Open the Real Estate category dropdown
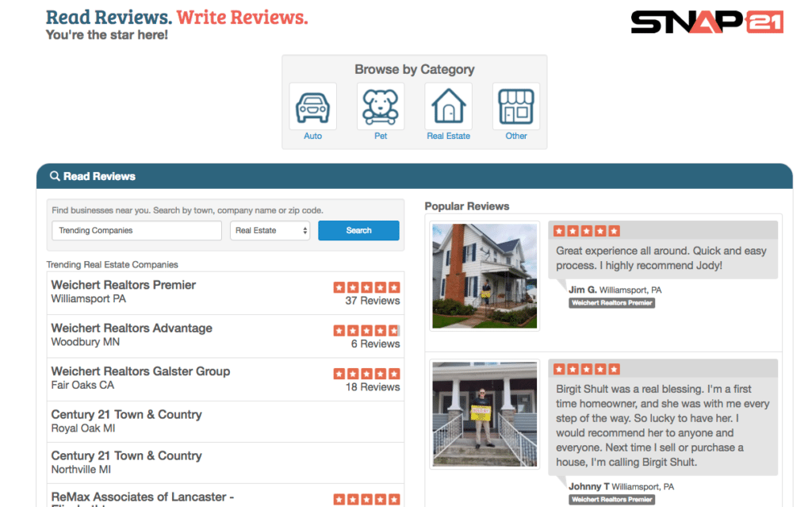The image size is (812, 507). pos(270,231)
